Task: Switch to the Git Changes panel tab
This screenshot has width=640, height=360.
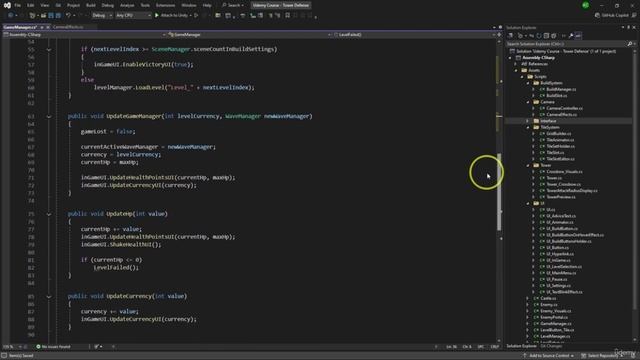Action: (551, 346)
